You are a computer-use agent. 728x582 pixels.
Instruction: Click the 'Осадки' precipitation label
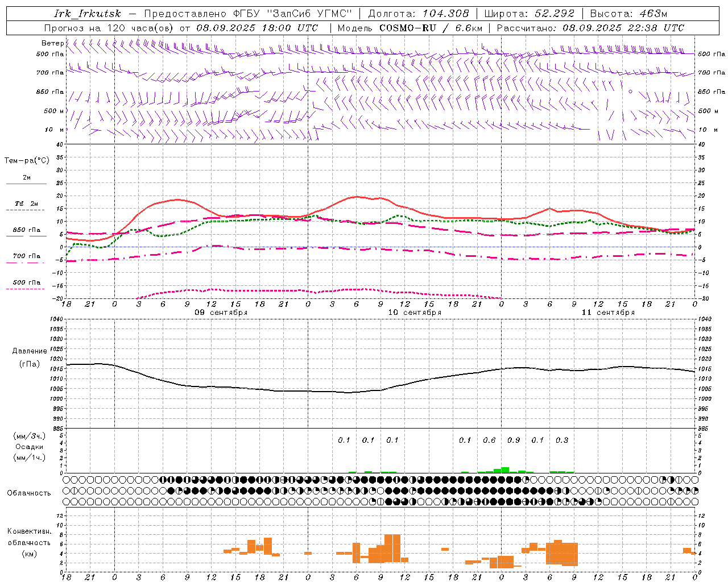30,447
